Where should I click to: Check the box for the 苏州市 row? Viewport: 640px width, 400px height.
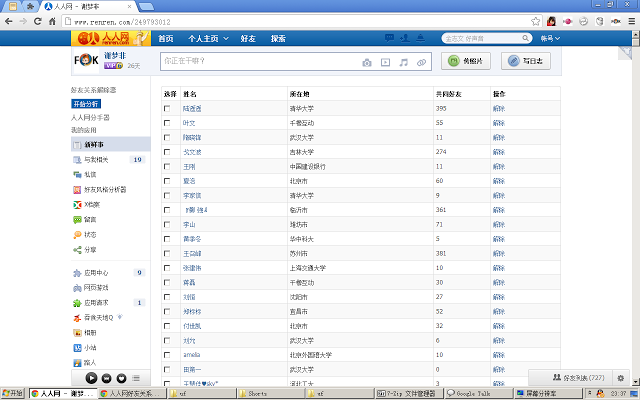click(x=167, y=253)
